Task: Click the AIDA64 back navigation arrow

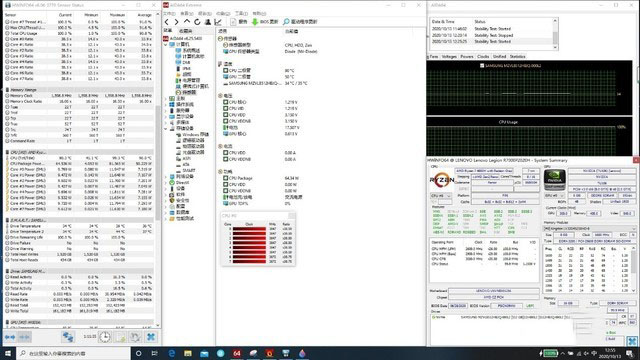Action: point(167,22)
